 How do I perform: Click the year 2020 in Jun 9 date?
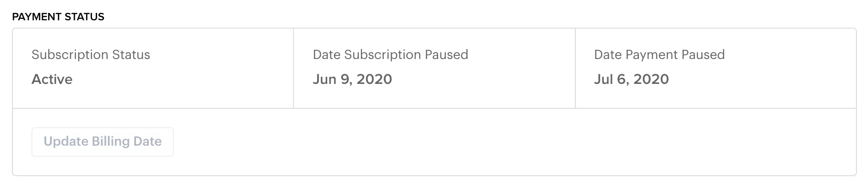[x=374, y=79]
